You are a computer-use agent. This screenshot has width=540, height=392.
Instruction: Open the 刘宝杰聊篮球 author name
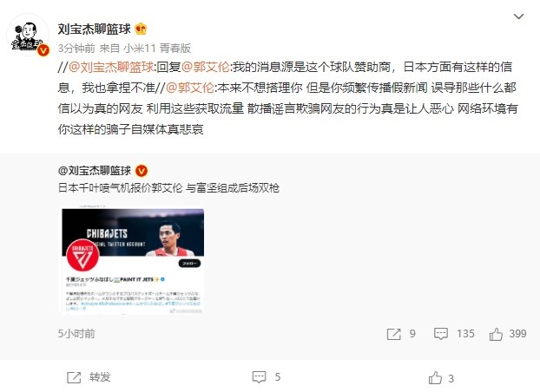coord(95,29)
